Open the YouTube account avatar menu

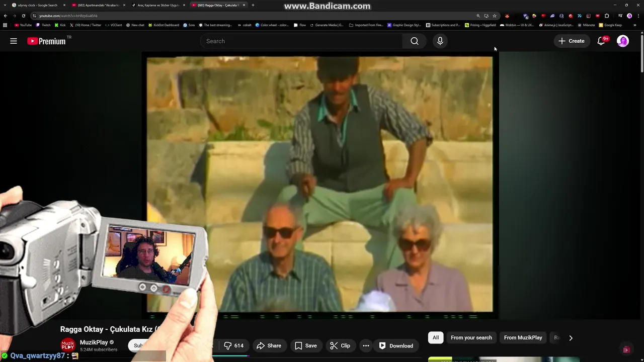pos(623,41)
